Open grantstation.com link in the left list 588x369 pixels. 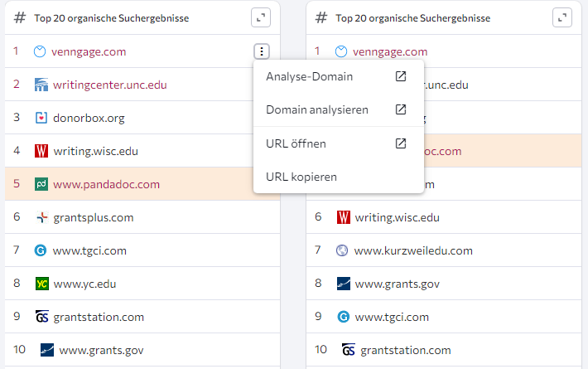click(x=99, y=318)
